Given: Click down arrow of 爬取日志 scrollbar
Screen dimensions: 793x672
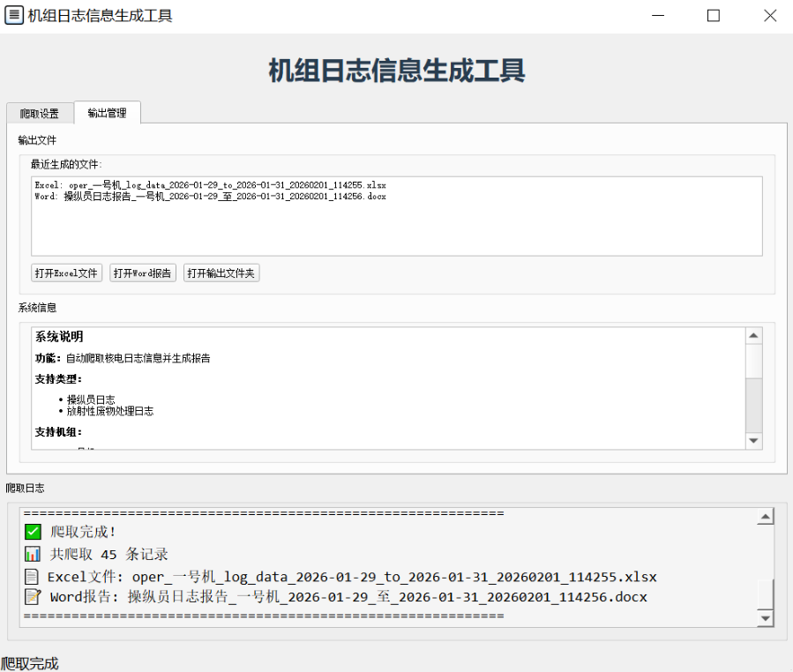Looking at the screenshot, I should tap(766, 619).
